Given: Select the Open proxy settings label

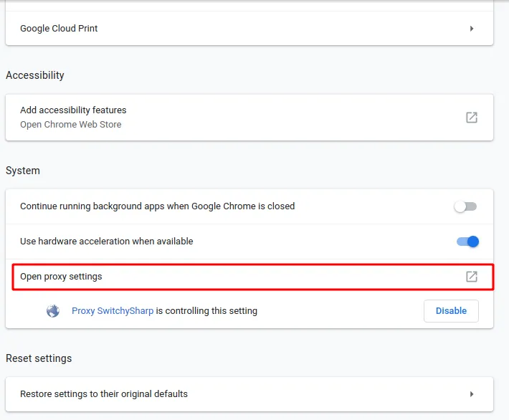Looking at the screenshot, I should 61,277.
